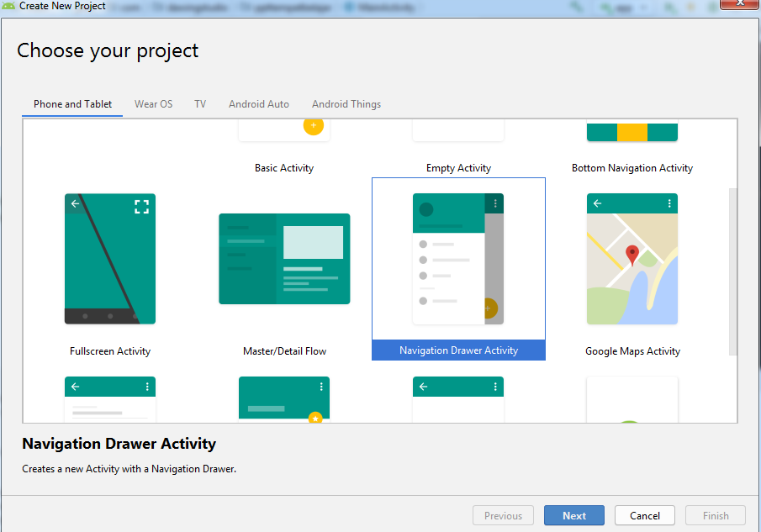Switch to the Wear OS tab
Viewport: 761px width, 532px height.
(153, 104)
